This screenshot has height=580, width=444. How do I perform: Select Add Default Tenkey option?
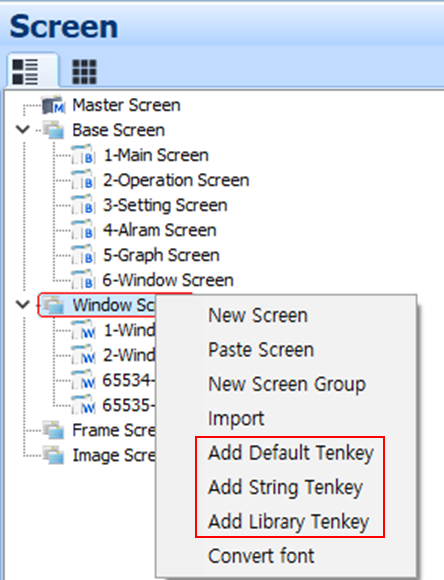click(x=291, y=453)
